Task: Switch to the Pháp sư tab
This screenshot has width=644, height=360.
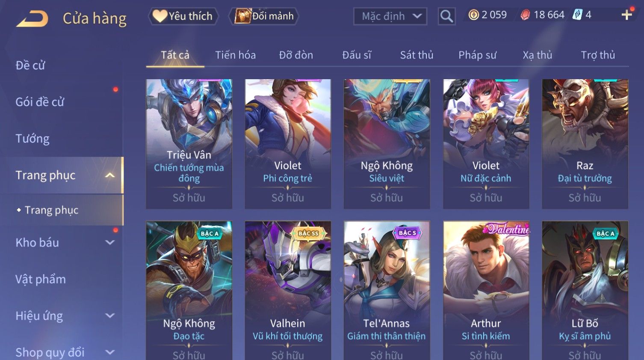Action: [x=477, y=55]
